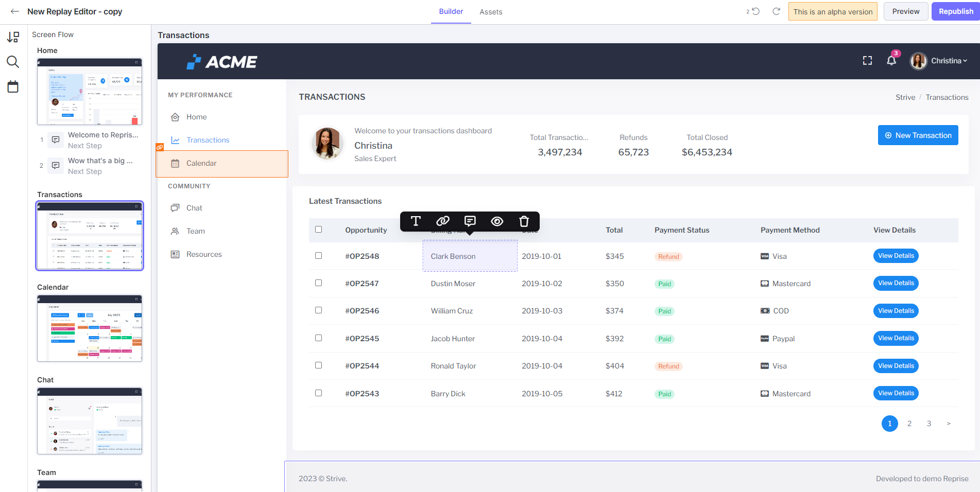This screenshot has width=980, height=492.
Task: Click View Details for #OP2546
Action: (896, 311)
